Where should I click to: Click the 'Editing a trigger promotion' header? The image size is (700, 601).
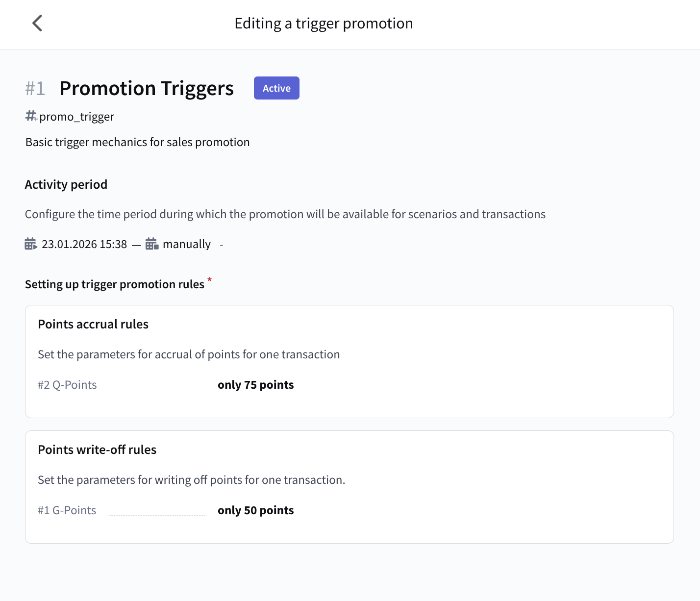click(x=324, y=24)
